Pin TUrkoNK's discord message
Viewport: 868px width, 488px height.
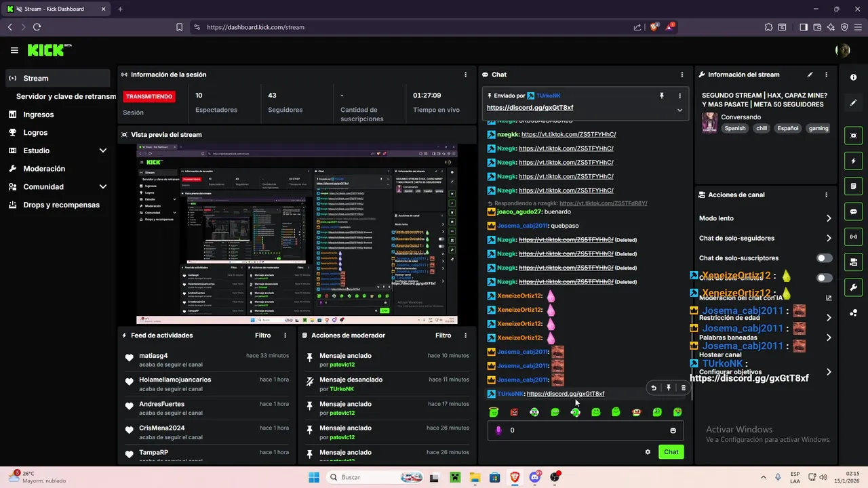[x=669, y=388]
